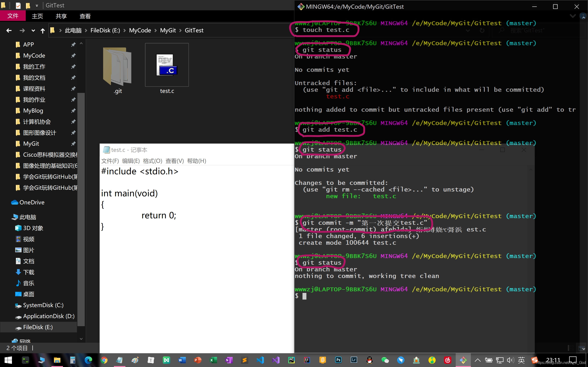This screenshot has width=588, height=367.
Task: Open MyCode folder in sidebar
Action: pos(34,55)
